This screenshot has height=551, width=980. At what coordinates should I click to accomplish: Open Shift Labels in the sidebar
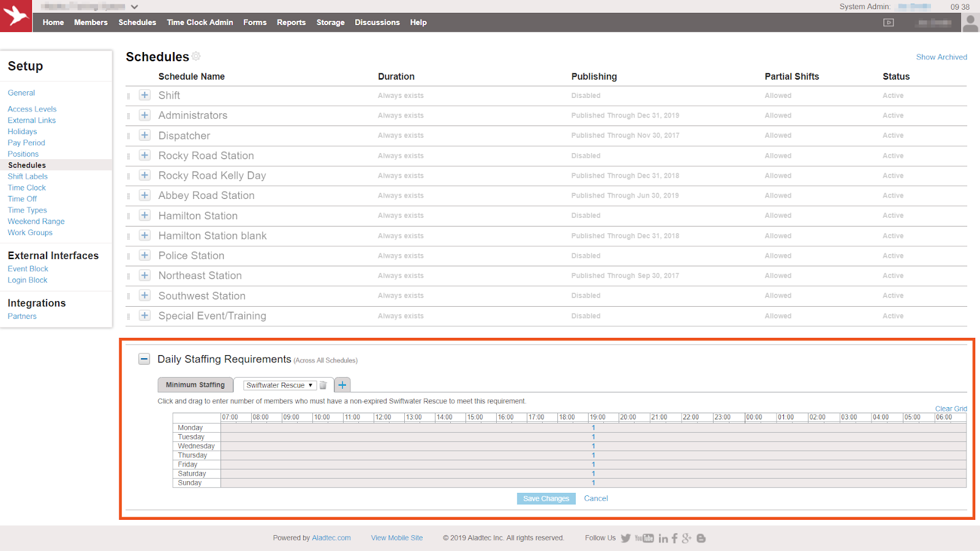point(28,176)
